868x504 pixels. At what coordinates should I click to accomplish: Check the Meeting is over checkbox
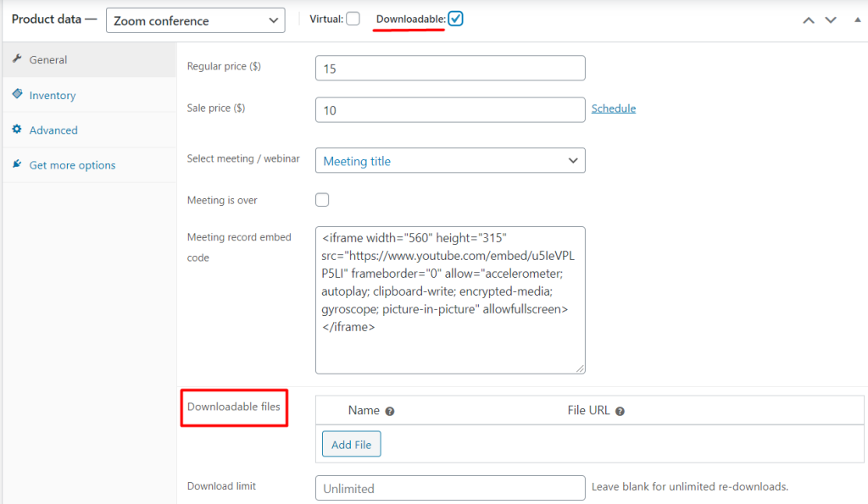tap(322, 199)
